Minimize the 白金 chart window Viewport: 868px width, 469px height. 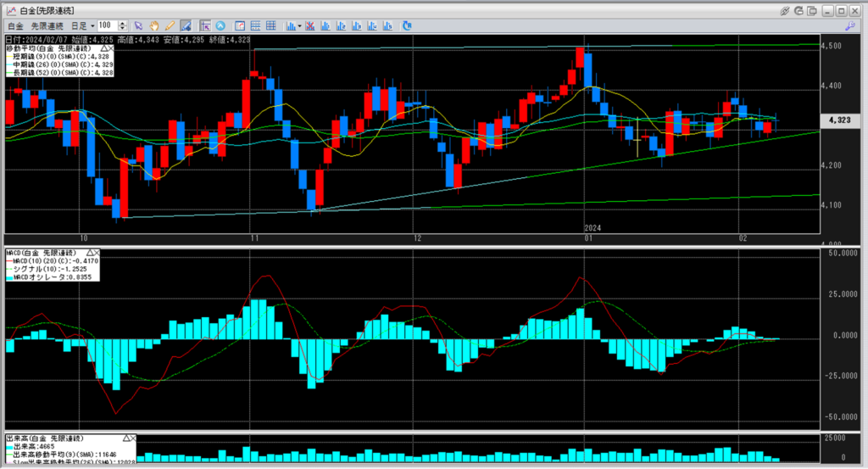(x=828, y=10)
